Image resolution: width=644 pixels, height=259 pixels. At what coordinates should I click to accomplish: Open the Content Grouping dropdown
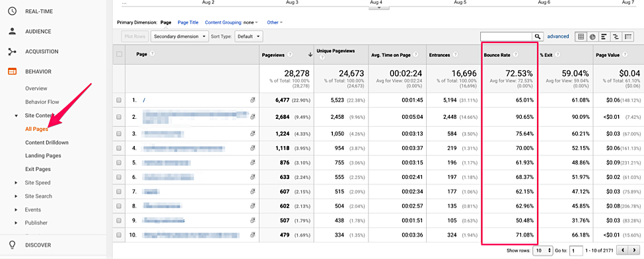point(231,22)
